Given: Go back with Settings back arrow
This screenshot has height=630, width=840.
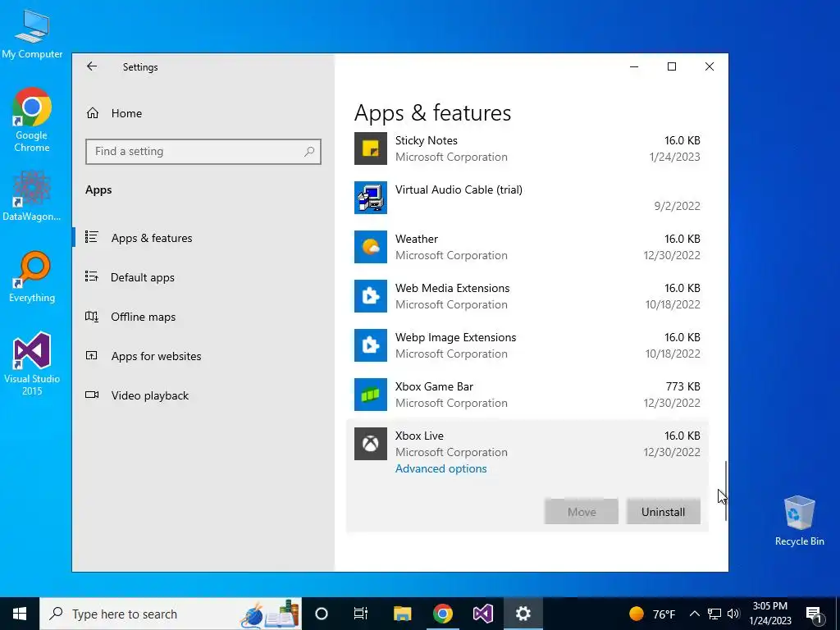Looking at the screenshot, I should tap(92, 66).
